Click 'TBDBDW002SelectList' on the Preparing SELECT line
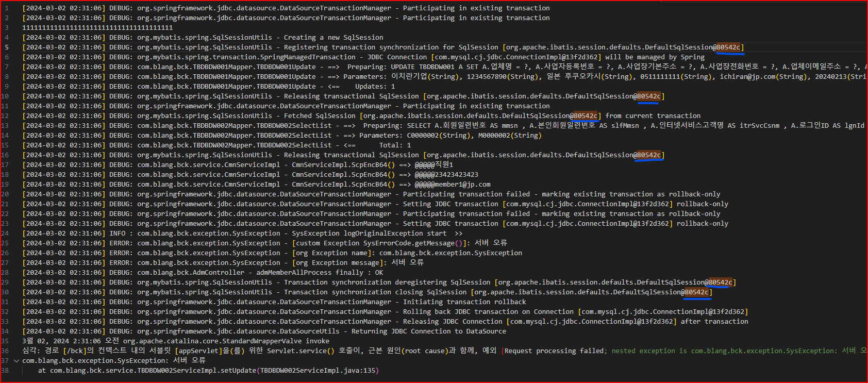The image size is (868, 383). 294,126
